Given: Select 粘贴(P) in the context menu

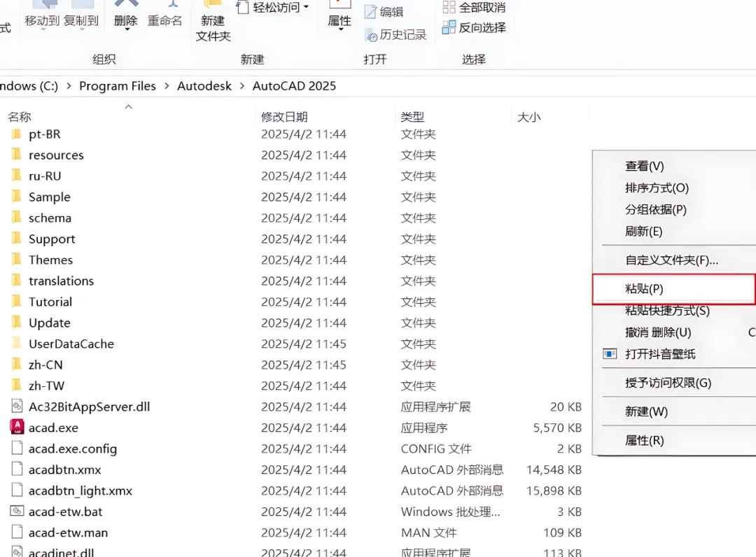Looking at the screenshot, I should tap(674, 288).
